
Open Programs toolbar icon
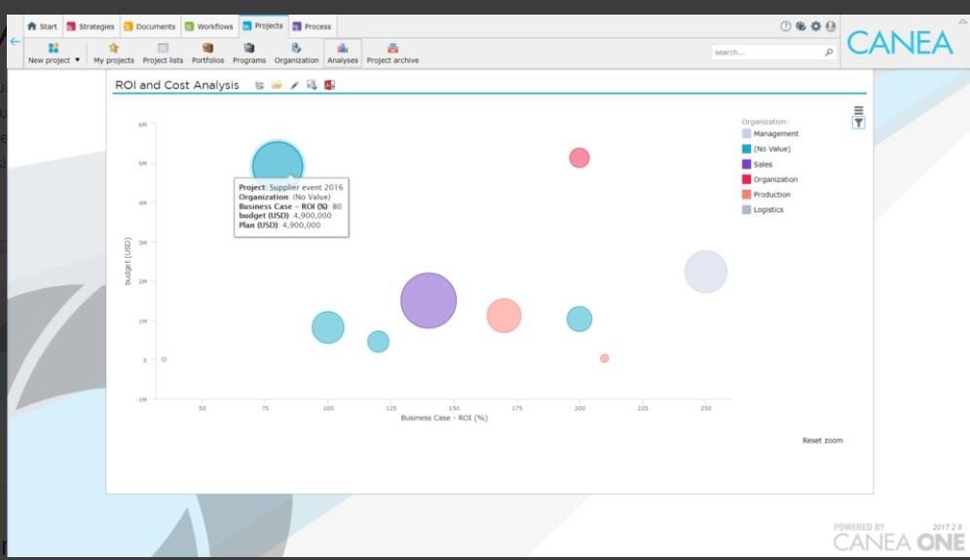[248, 48]
